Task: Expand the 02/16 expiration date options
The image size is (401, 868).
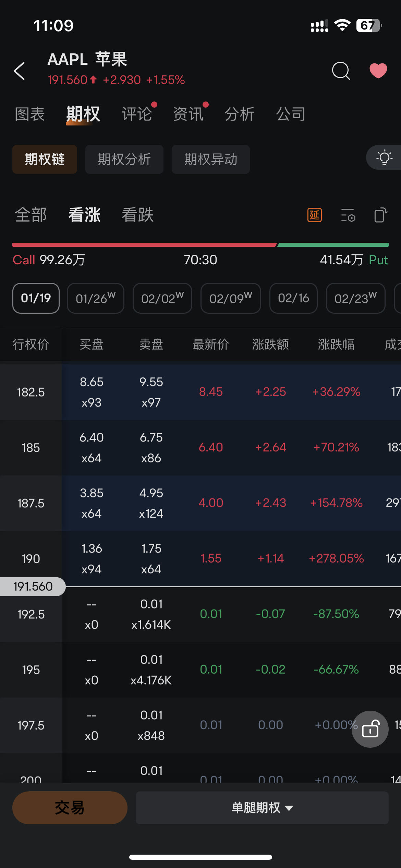Action: [x=293, y=298]
